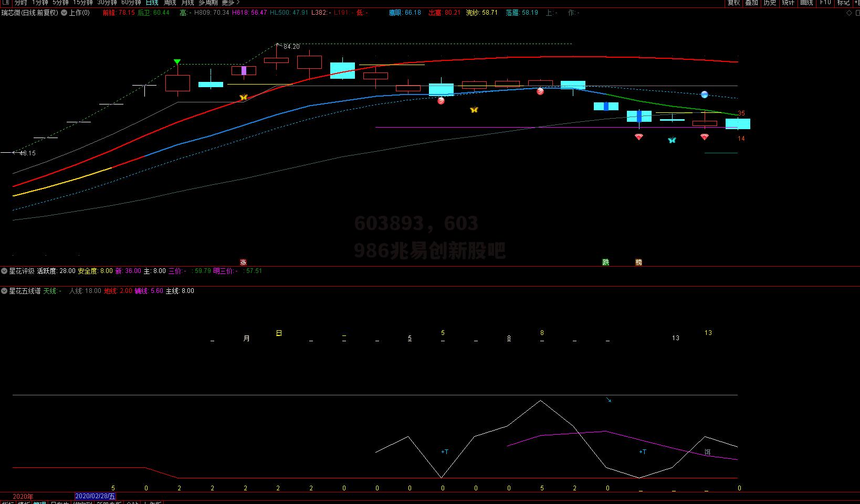Click the 活跃度 28.00 value
Screen dimensions: 860x504
coord(56,271)
